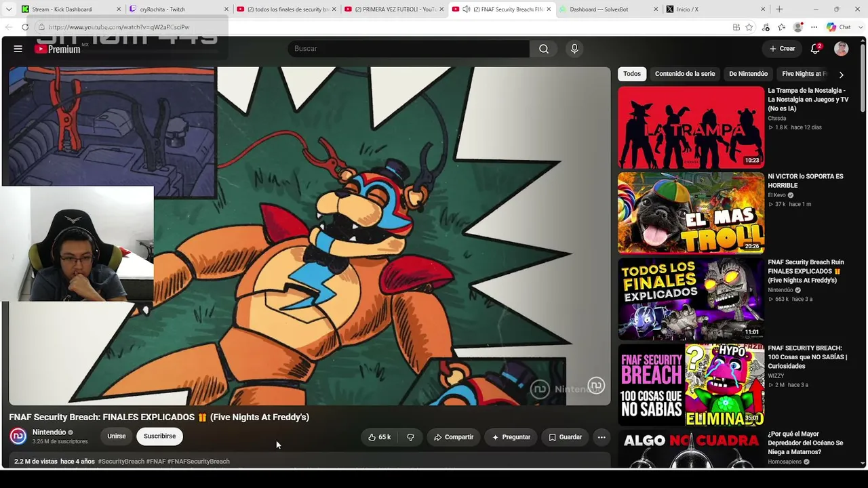
Task: Open the Mayor Depredador del Océano video title
Action: tap(807, 443)
